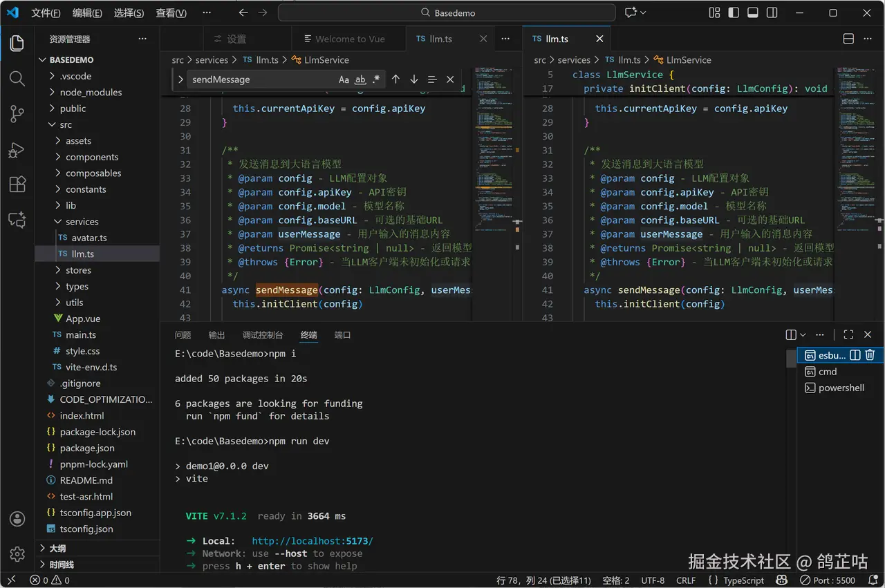Image resolution: width=885 pixels, height=588 pixels.
Task: Open the Manage gear settings icon
Action: click(x=17, y=553)
